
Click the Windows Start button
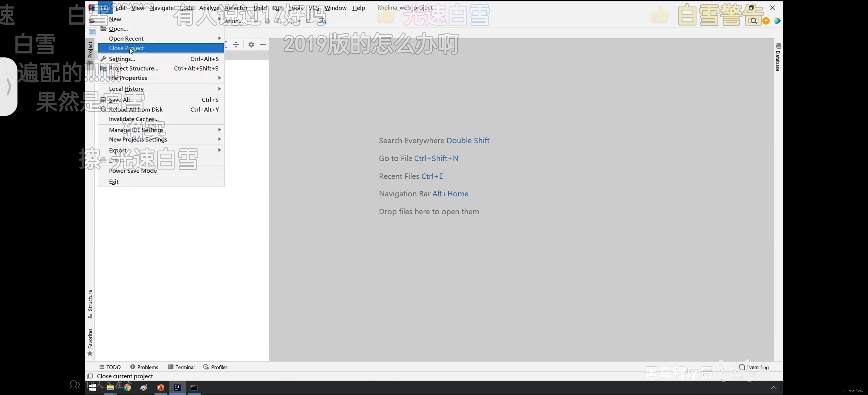pos(92,388)
